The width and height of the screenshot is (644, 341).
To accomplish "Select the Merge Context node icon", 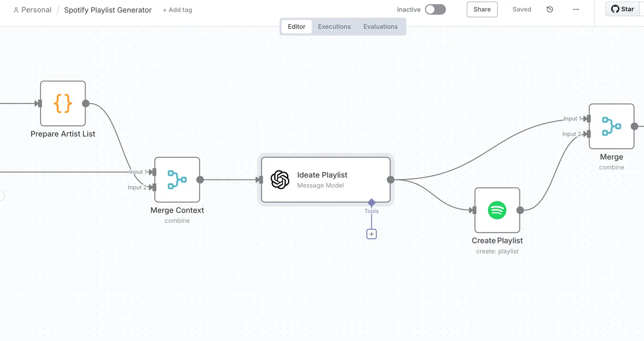I will tap(177, 179).
